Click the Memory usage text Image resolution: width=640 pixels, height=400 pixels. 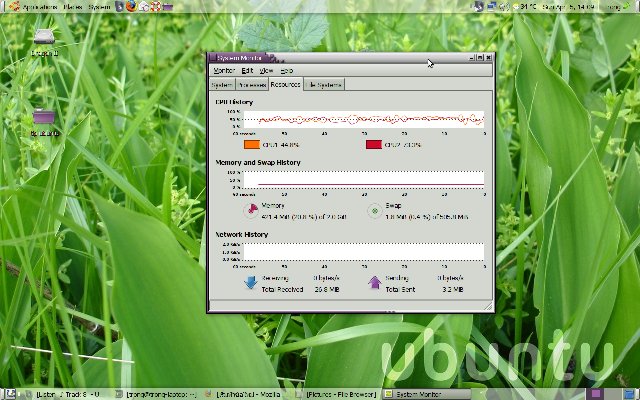(x=304, y=217)
